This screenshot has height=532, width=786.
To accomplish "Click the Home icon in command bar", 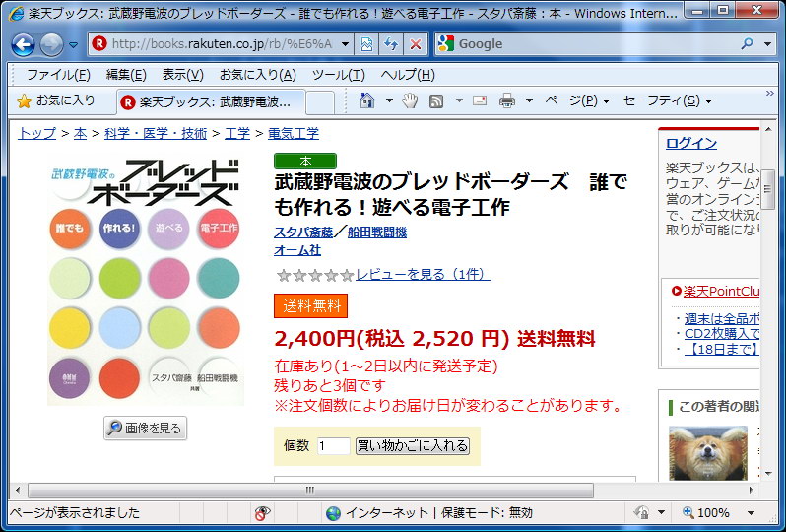I will point(367,100).
